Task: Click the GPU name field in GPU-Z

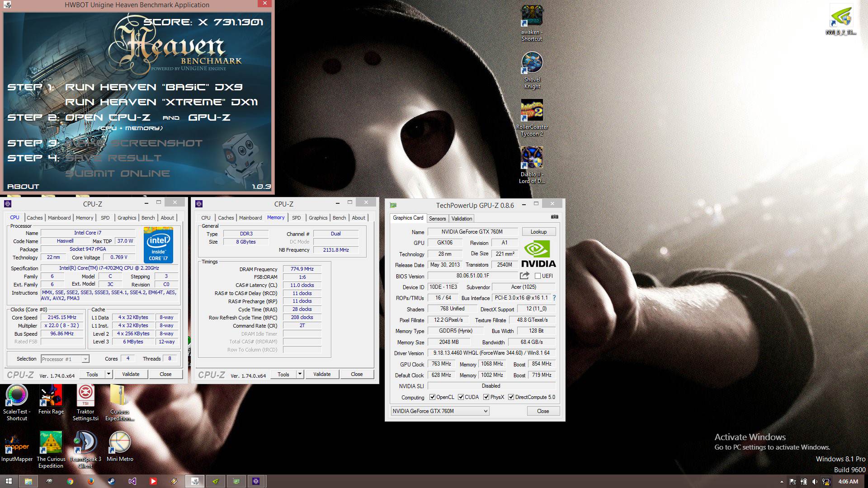Action: 472,232
